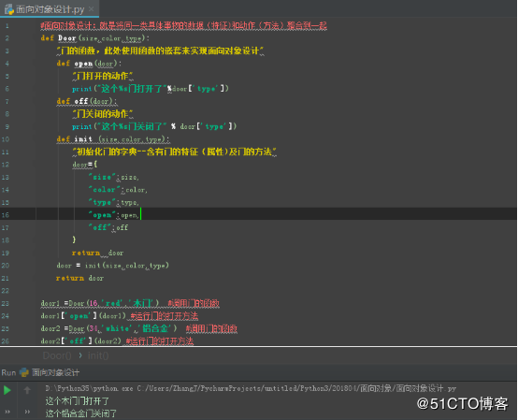Image resolution: width=518 pixels, height=420 pixels.
Task: Click the 'door={' dictionary line
Action: (84, 165)
